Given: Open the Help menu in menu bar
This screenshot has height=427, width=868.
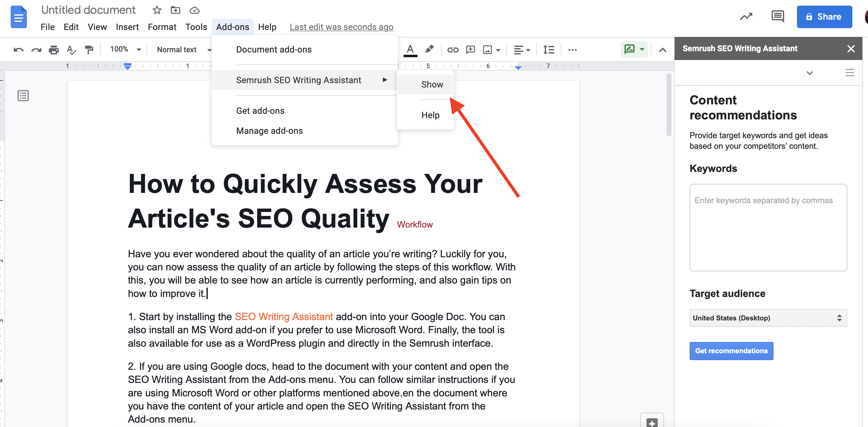Looking at the screenshot, I should [x=267, y=27].
